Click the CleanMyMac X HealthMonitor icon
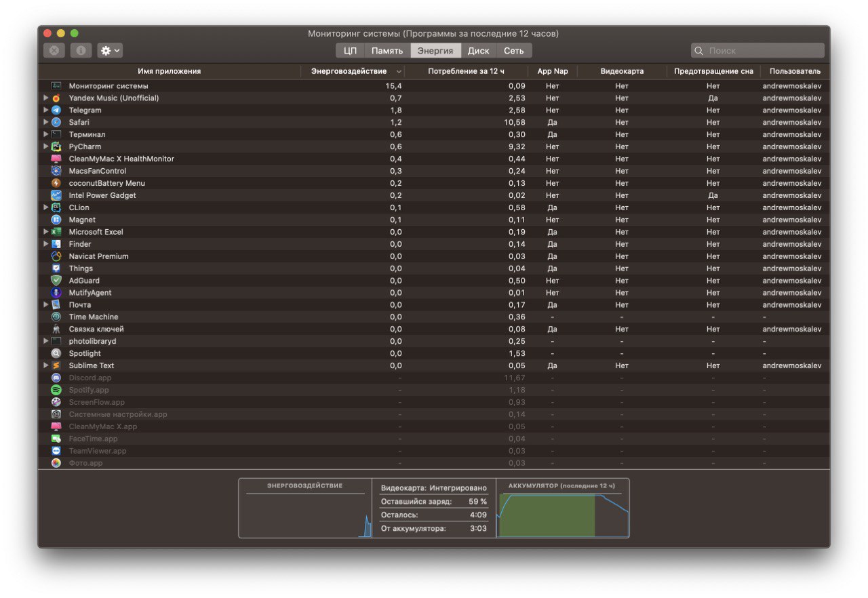868x598 pixels. click(x=56, y=159)
